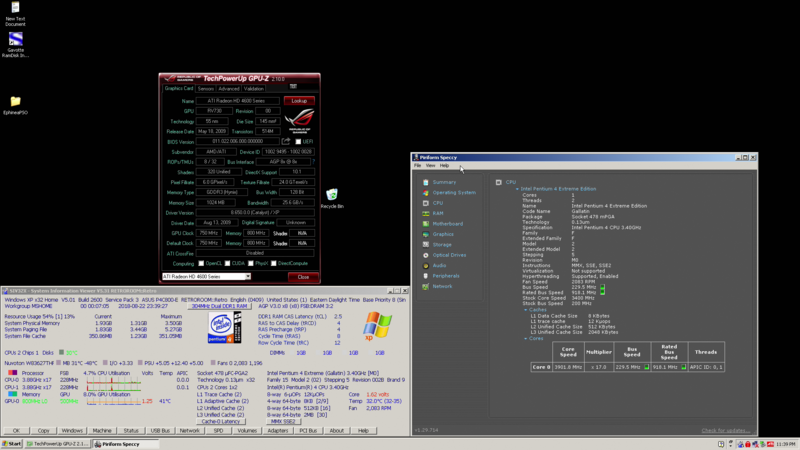
Task: Toggle CUDA checkbox in GPU-Z
Action: coord(228,264)
